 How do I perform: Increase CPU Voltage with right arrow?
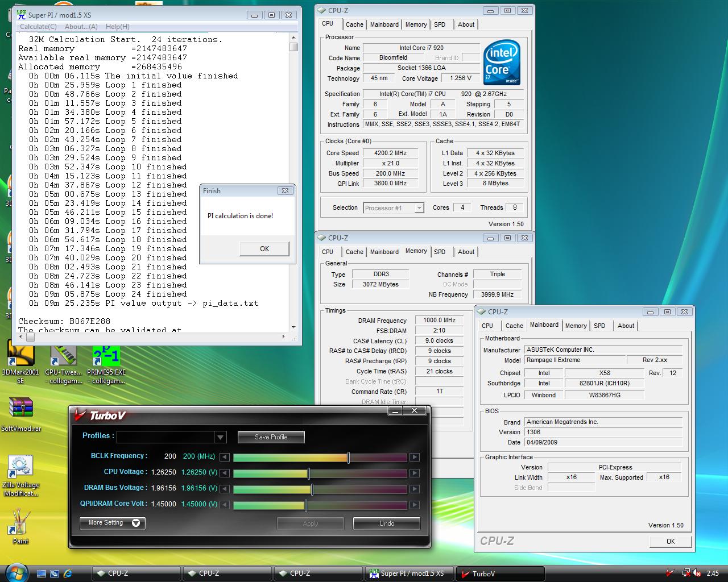tap(415, 473)
